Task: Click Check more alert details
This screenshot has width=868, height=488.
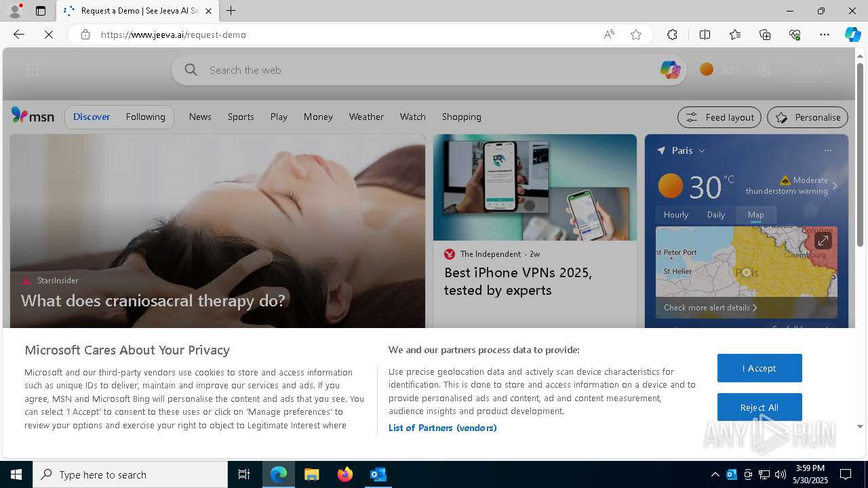Action: click(x=710, y=308)
